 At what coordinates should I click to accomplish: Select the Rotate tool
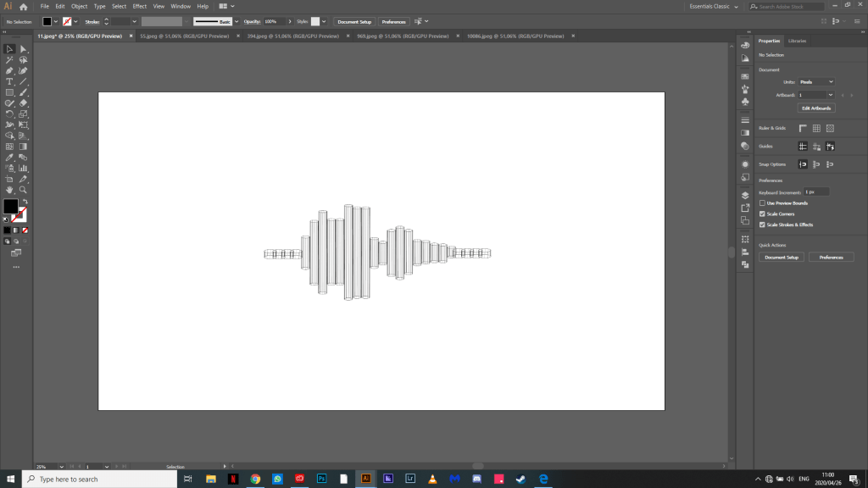9,114
